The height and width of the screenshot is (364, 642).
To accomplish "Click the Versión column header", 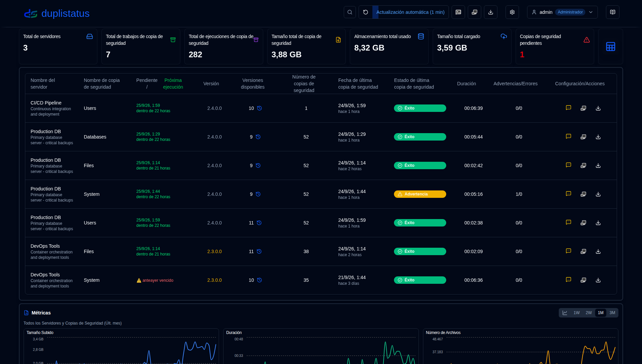I will pyautogui.click(x=211, y=84).
